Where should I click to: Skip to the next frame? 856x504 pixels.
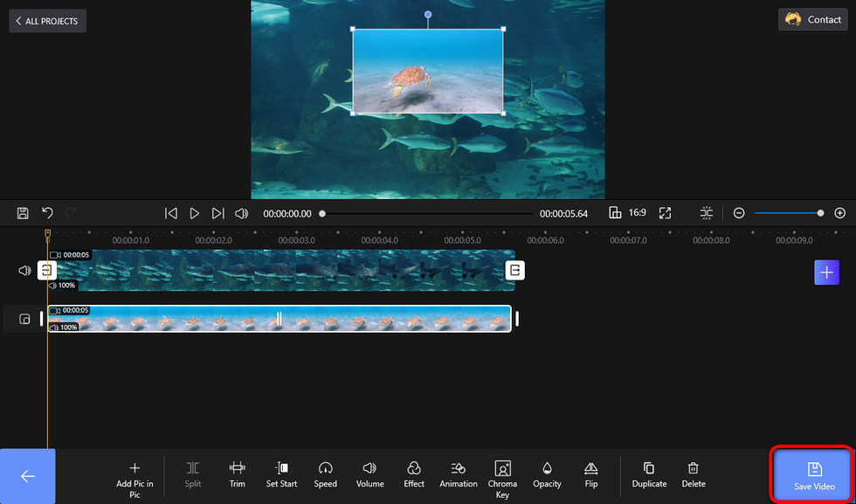point(217,213)
